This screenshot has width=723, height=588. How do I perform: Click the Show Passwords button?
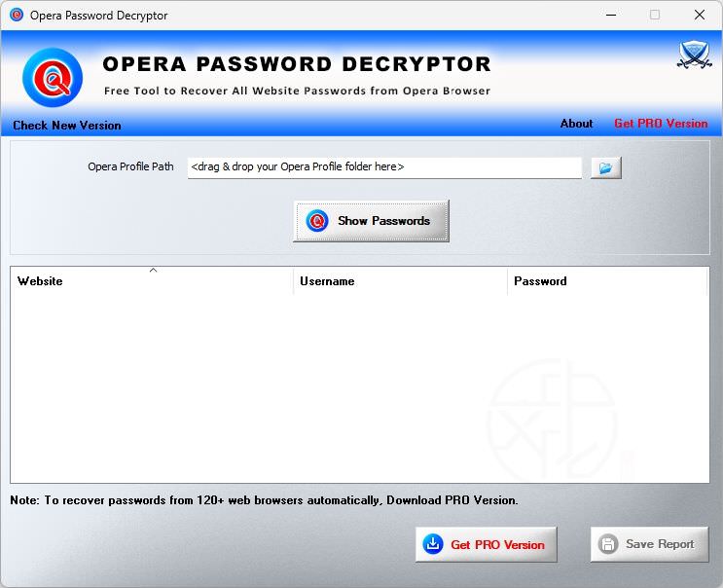(371, 221)
